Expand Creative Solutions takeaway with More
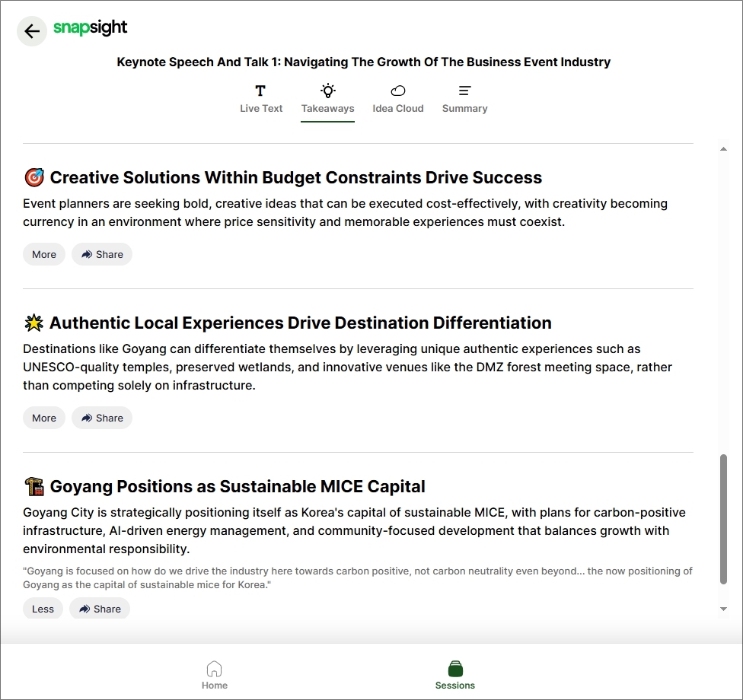743x700 pixels. pos(44,254)
